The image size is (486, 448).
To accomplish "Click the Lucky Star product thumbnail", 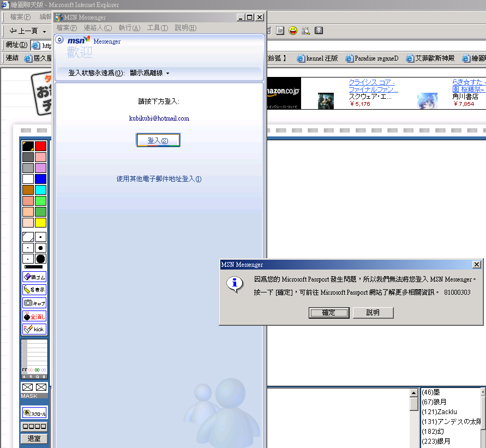I will pyautogui.click(x=427, y=100).
